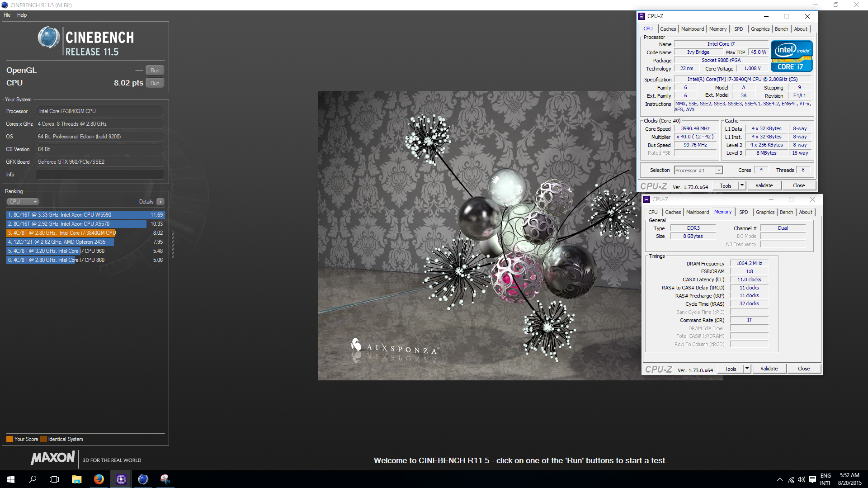Open the taskbar clock and date

click(x=849, y=479)
